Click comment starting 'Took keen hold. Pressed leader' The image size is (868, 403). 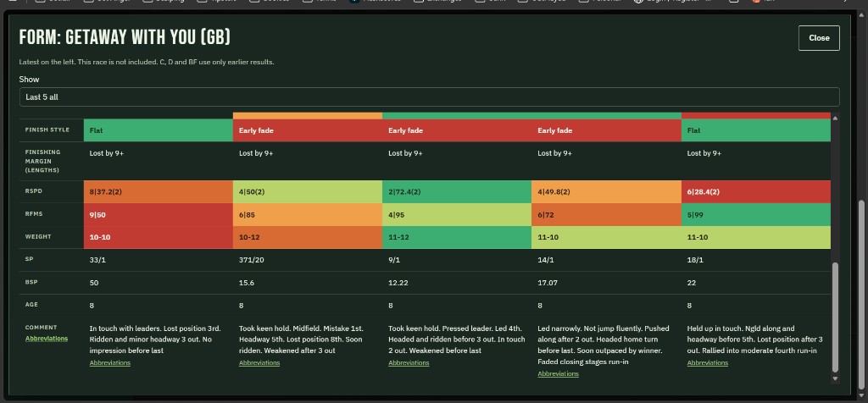click(457, 339)
